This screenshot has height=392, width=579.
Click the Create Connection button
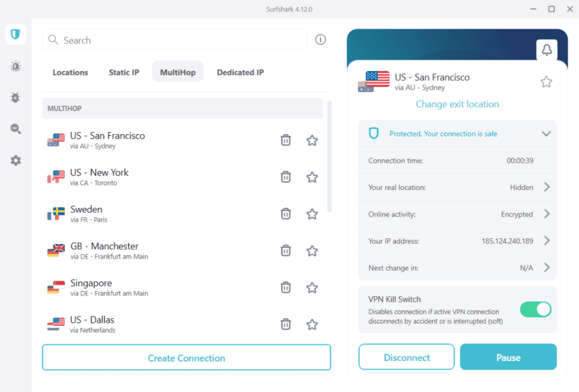(x=186, y=357)
